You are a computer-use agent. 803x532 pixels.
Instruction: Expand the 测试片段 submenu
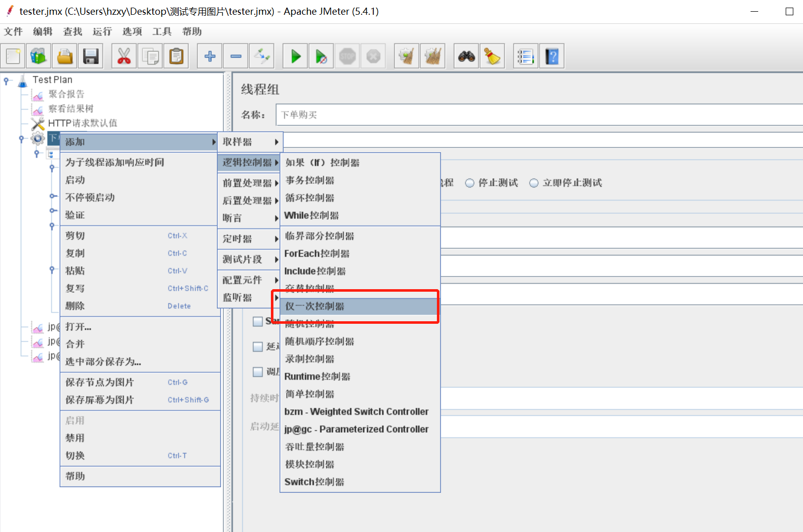click(x=250, y=260)
